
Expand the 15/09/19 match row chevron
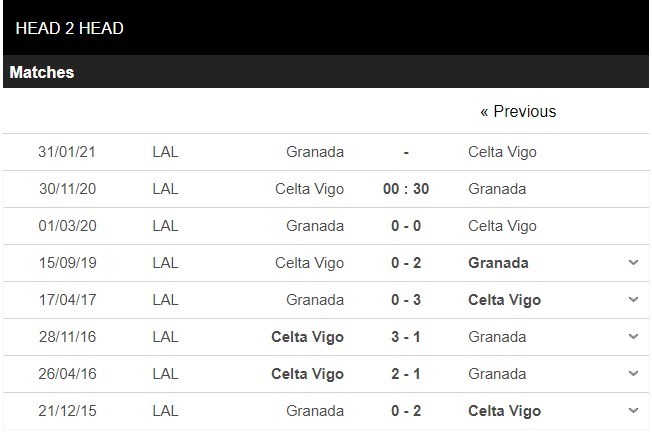[633, 263]
